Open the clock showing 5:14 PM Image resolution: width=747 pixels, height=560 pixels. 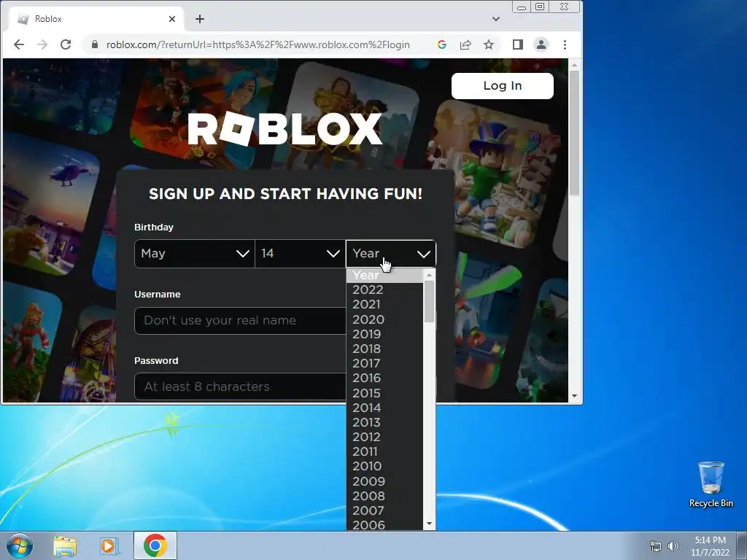[x=710, y=546]
